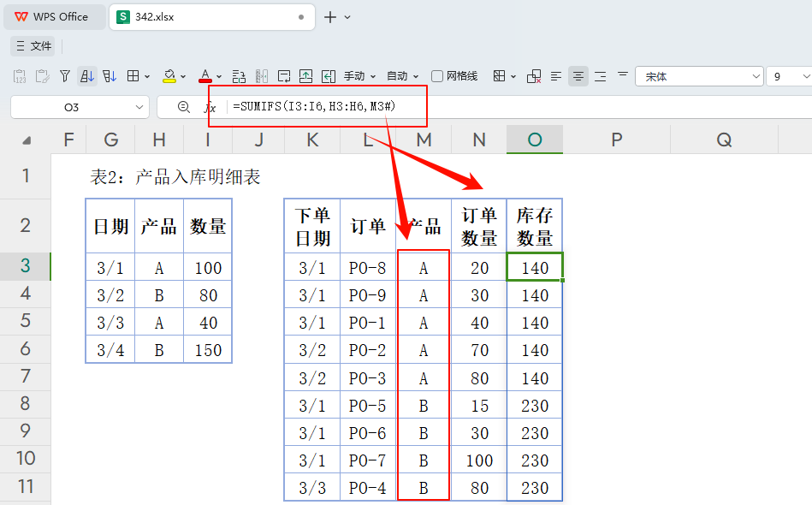Screen dimensions: 812x505
Task: Expand the borders dropdown arrow
Action: 147,77
